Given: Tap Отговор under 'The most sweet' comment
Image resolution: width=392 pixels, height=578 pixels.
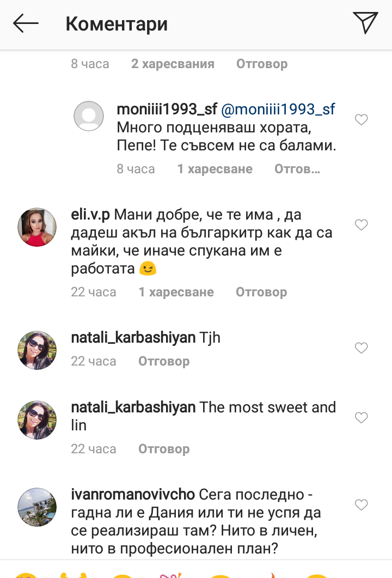Looking at the screenshot, I should coord(164,449).
